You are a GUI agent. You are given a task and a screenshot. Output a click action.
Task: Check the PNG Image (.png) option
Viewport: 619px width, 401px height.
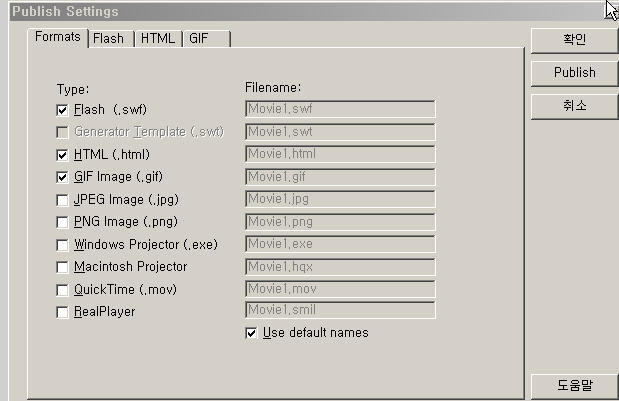point(62,222)
